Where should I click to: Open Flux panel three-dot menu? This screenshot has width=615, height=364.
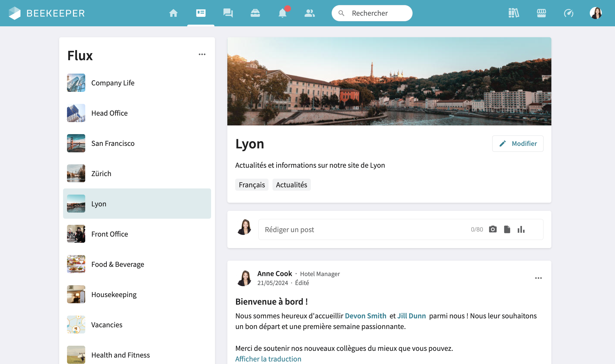tap(202, 54)
